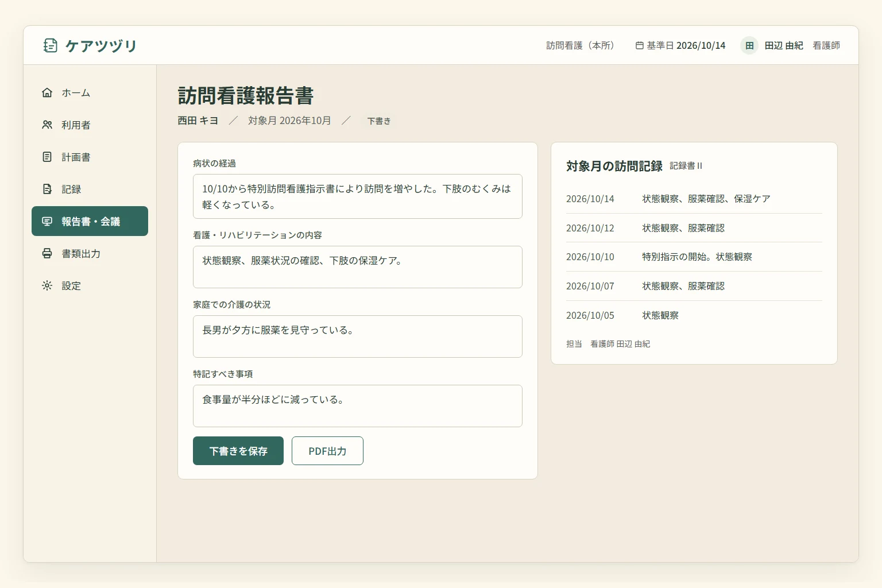Click the printer icon beside 書類出力
The width and height of the screenshot is (882, 588).
coord(47,253)
